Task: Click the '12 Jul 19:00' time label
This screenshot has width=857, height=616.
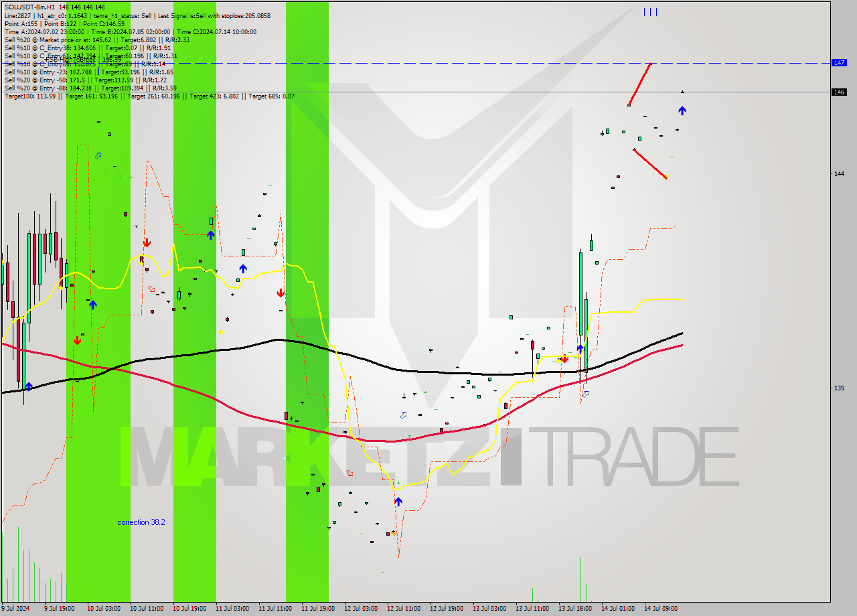Action: [447, 609]
